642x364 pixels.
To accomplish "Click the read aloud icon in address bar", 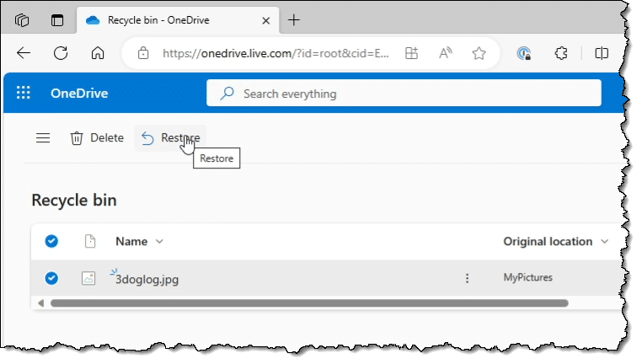I will coord(446,53).
